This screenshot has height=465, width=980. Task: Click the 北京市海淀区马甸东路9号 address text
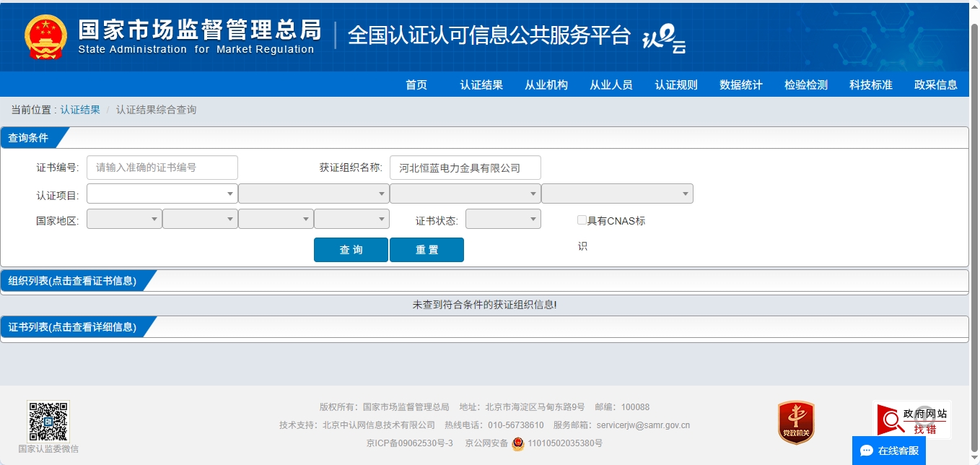pos(535,407)
